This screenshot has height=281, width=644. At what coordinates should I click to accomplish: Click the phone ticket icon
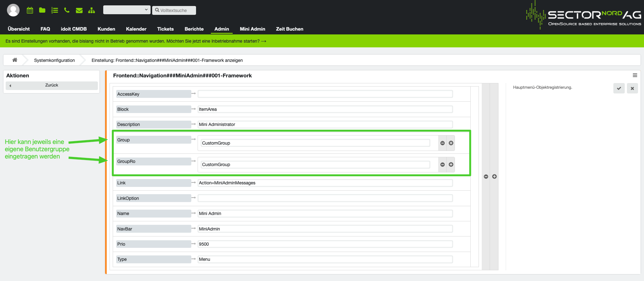(x=67, y=10)
